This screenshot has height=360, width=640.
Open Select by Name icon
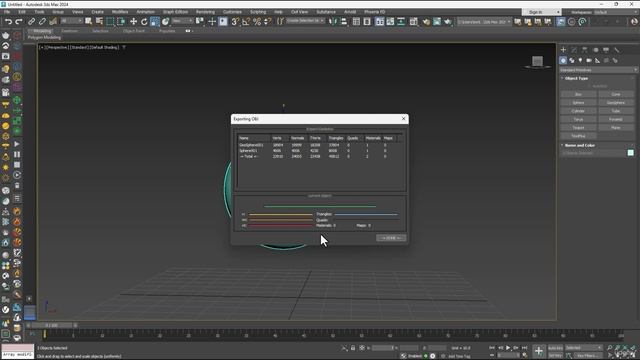click(x=99, y=22)
